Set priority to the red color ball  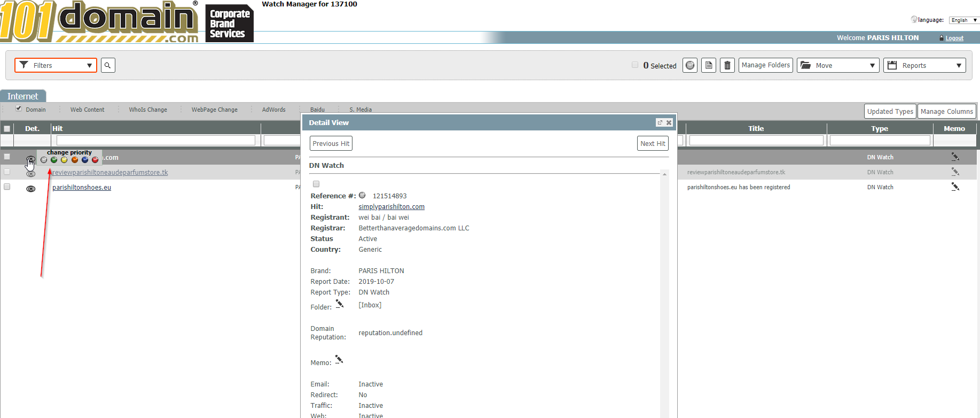pos(95,160)
